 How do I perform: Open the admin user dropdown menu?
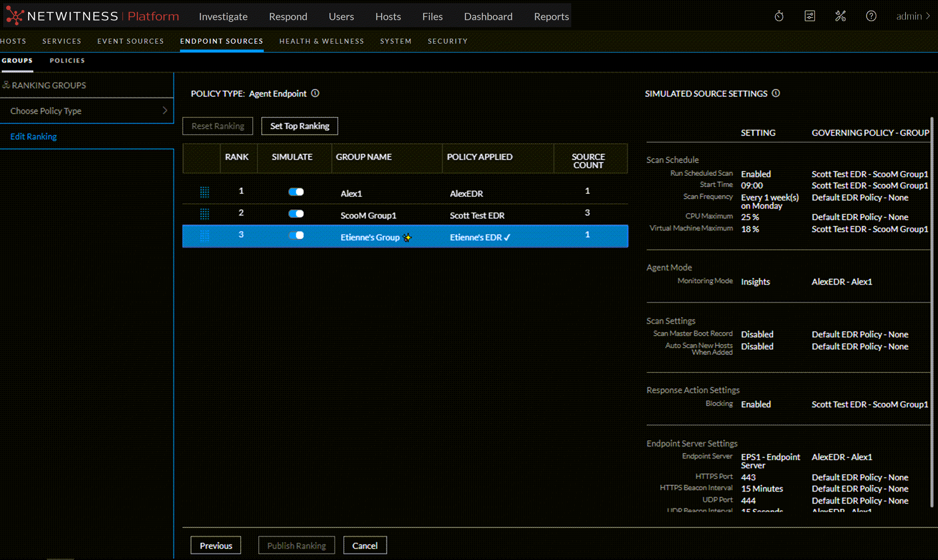(913, 16)
